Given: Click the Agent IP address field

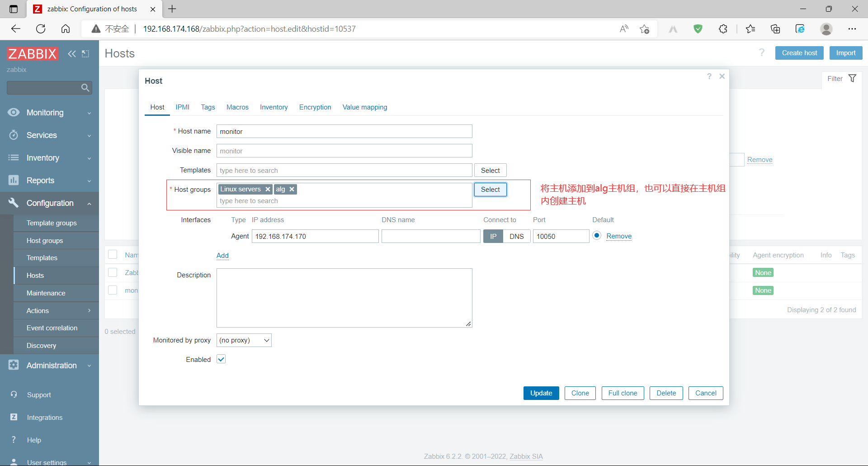Looking at the screenshot, I should 315,236.
